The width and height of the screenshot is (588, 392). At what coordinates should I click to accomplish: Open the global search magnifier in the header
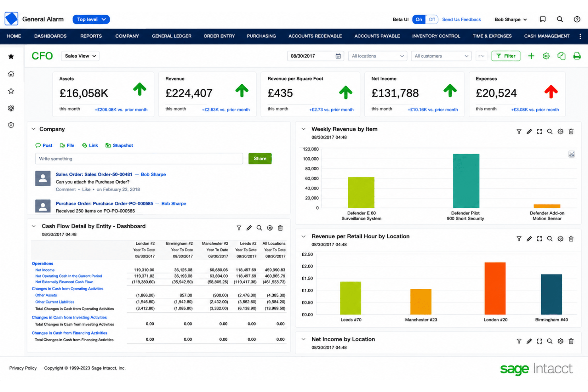tap(560, 19)
